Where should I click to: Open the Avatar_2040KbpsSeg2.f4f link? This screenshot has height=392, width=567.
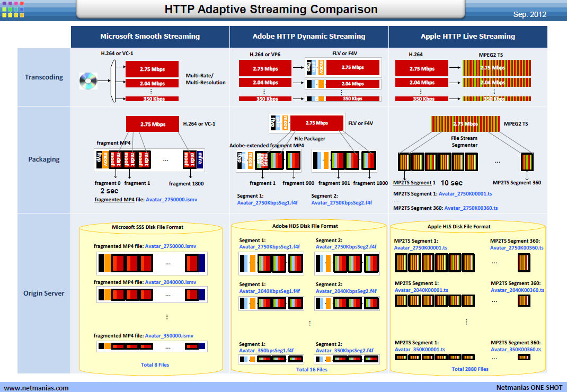pos(346,291)
